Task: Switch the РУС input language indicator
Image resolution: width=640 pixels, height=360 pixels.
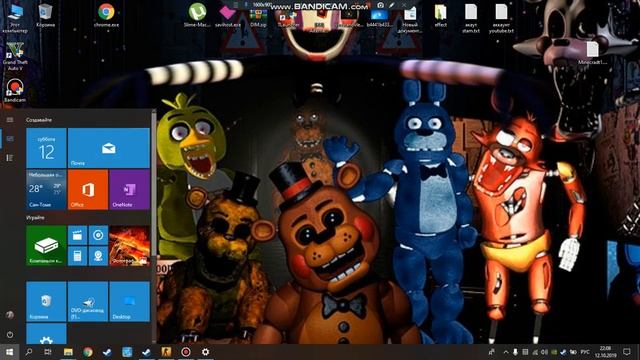Action: (x=585, y=352)
